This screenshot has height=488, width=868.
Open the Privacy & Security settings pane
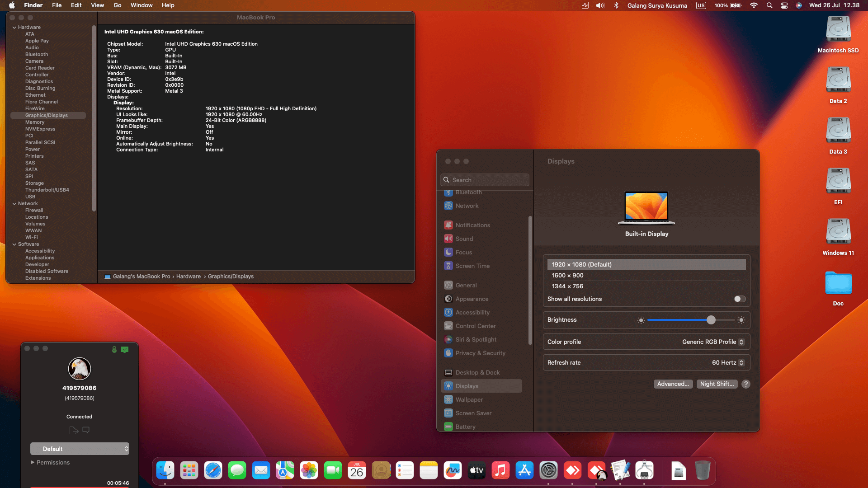pos(481,353)
